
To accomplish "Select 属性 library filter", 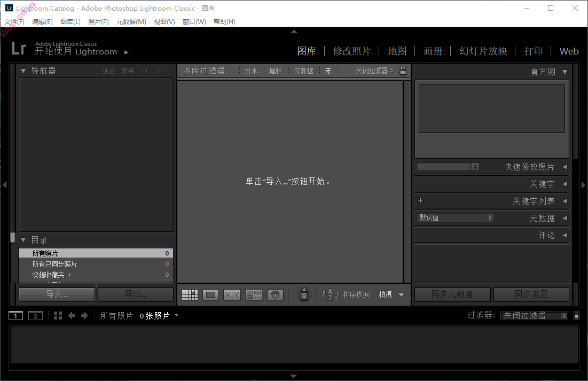I will point(276,71).
